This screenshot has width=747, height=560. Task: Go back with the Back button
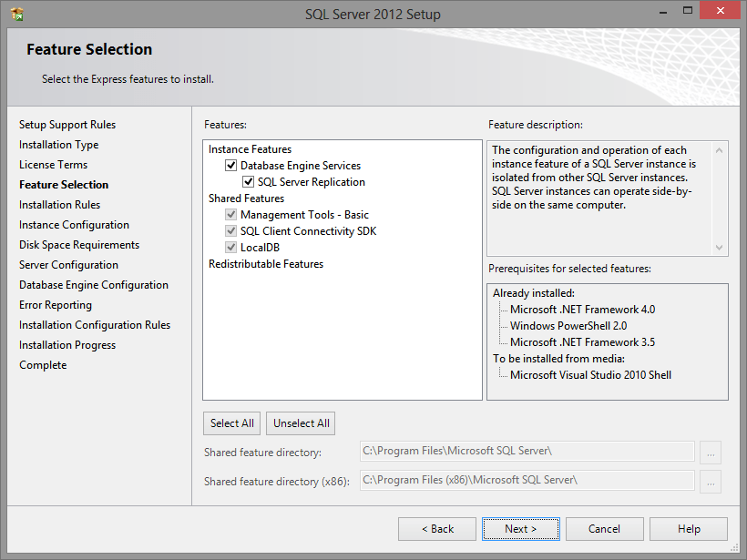pos(437,529)
